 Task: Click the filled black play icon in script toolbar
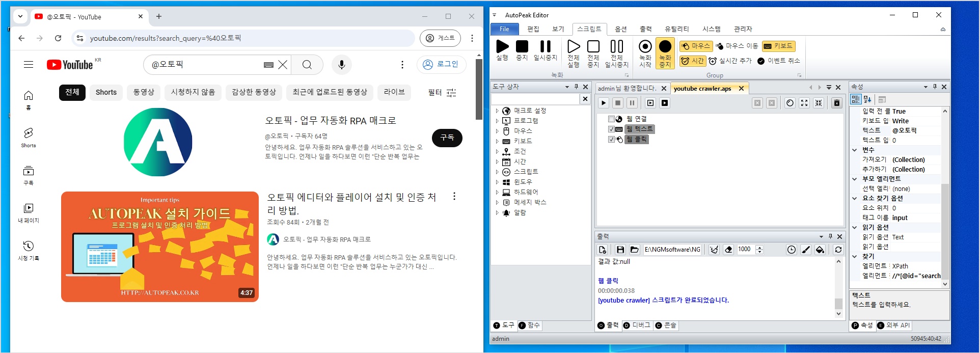pos(665,103)
